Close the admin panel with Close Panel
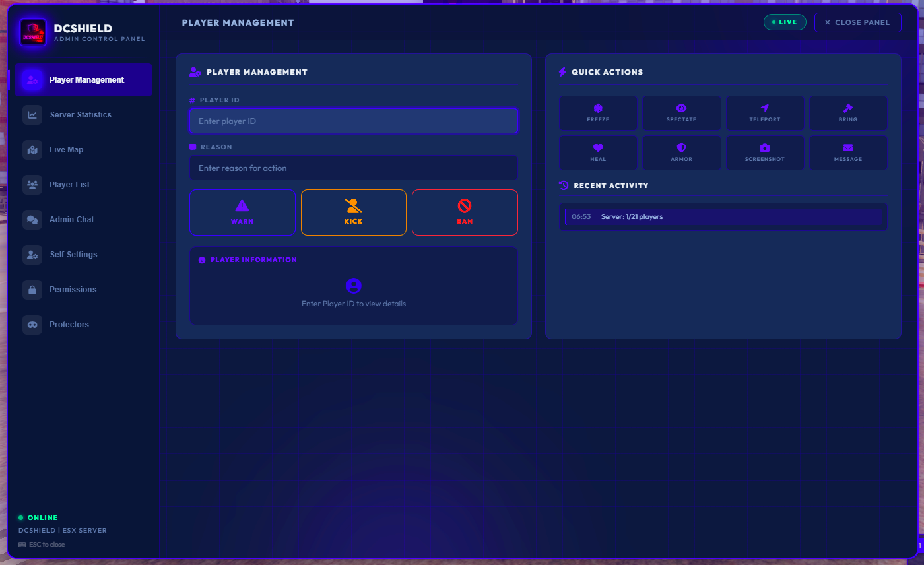 [x=858, y=22]
